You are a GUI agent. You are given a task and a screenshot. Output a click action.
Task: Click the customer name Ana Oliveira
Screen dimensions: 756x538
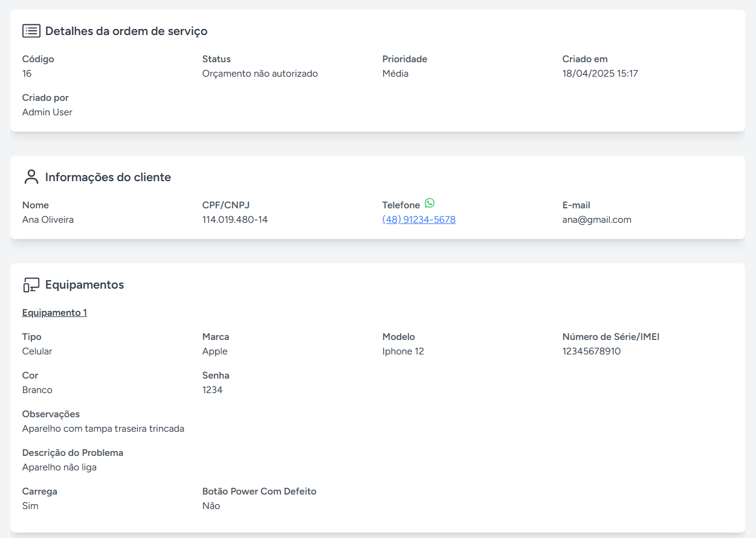(48, 220)
